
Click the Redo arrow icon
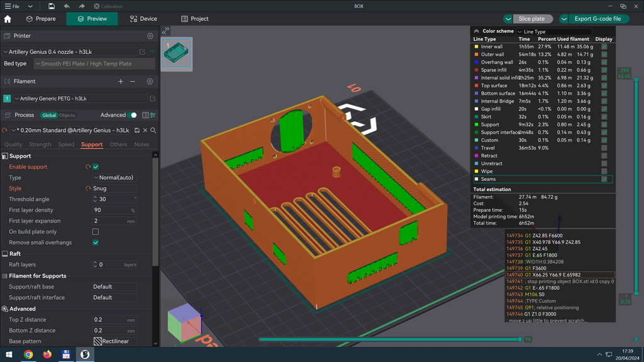click(82, 6)
